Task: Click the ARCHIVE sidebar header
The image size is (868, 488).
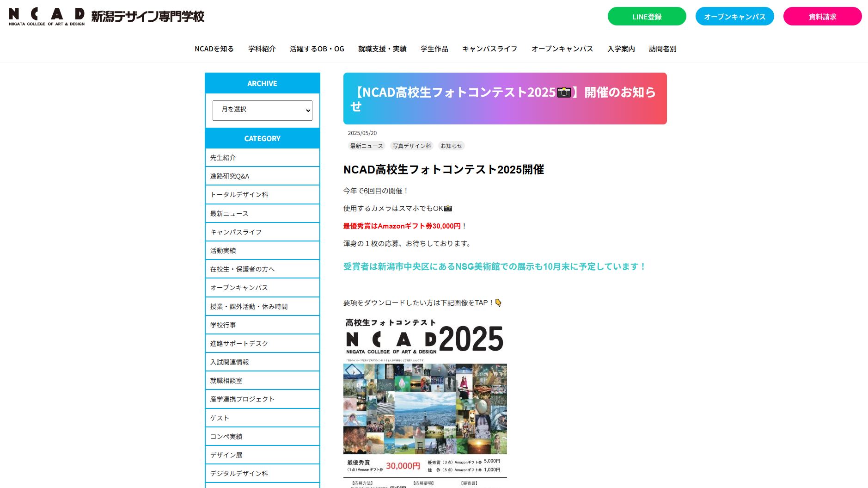Action: pos(262,83)
